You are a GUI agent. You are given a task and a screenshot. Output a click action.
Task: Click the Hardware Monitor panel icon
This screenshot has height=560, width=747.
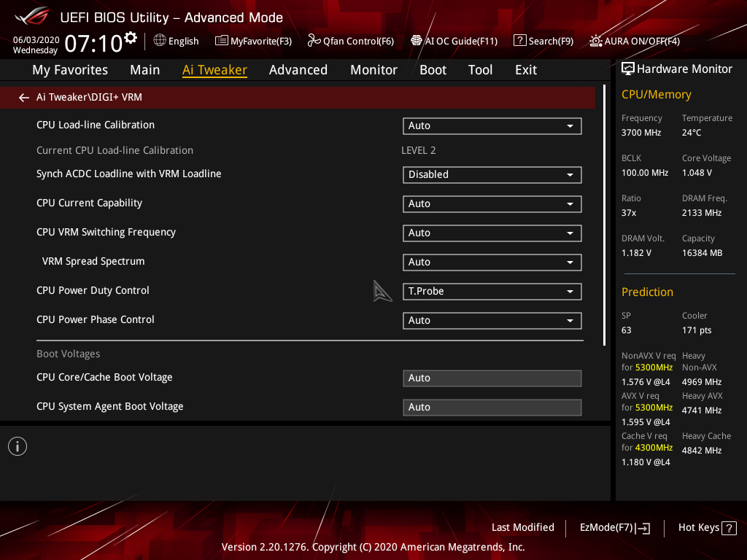pyautogui.click(x=628, y=69)
